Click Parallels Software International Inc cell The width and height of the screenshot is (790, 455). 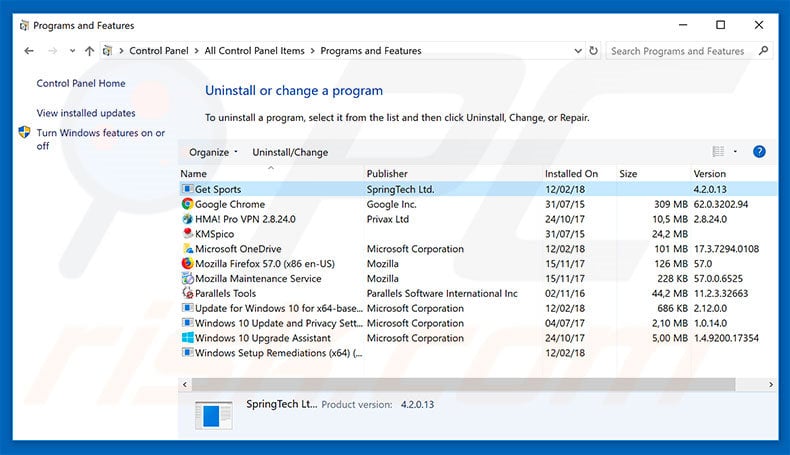click(x=442, y=293)
